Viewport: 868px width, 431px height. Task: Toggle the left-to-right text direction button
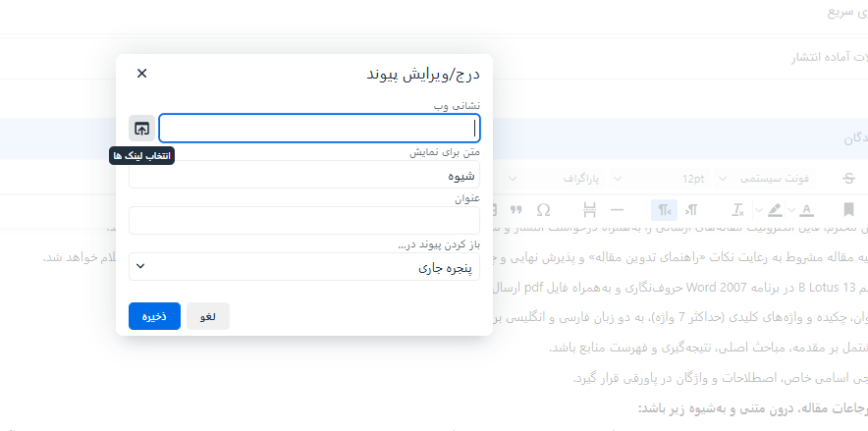692,209
